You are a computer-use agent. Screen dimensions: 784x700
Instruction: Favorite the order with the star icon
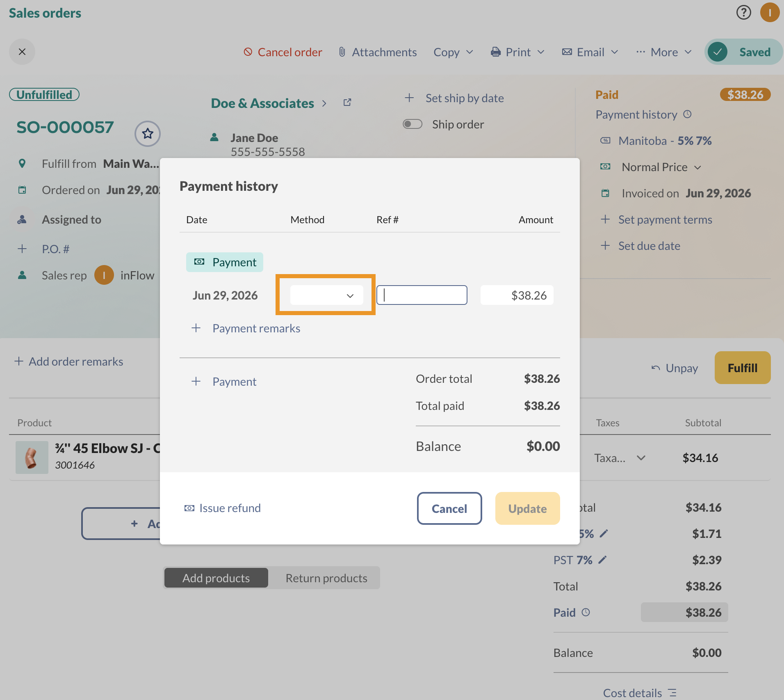[x=148, y=133]
